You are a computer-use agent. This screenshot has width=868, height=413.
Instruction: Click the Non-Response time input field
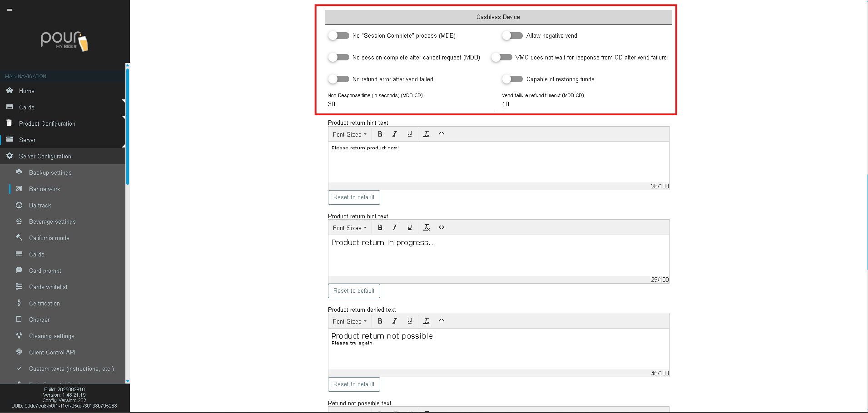click(x=410, y=104)
